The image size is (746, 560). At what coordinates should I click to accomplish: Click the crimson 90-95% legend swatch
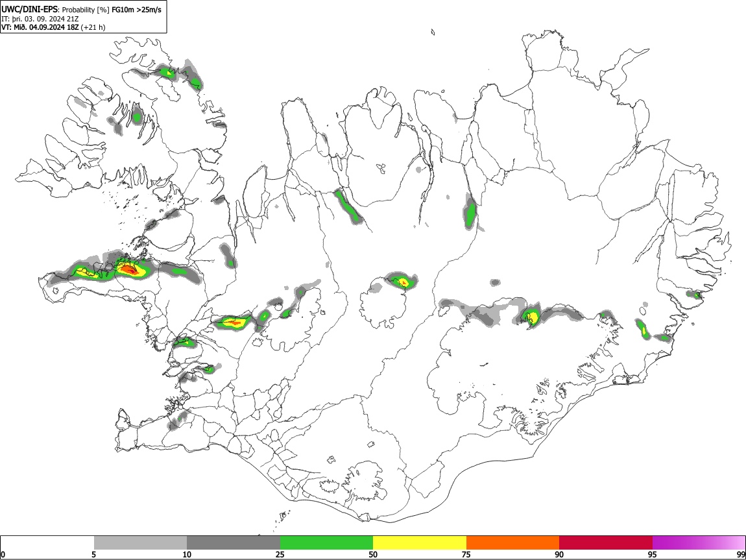point(606,542)
